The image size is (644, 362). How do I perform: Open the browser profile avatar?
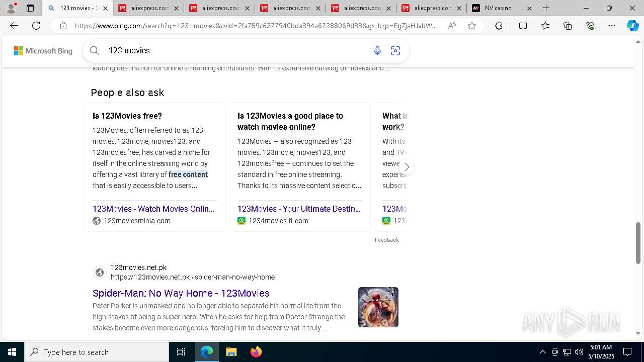tap(11, 8)
